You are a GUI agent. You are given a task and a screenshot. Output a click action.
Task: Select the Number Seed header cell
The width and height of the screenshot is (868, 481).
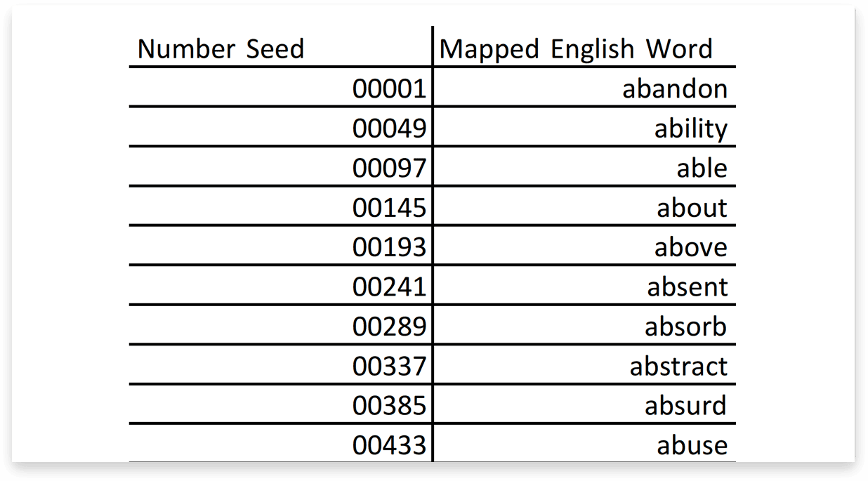coord(281,48)
